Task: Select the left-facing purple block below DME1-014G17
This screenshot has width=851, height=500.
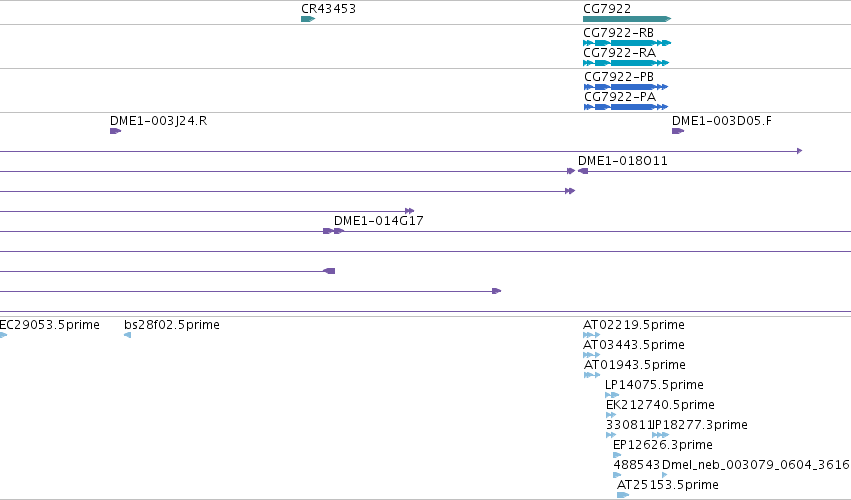Action: tap(329, 271)
